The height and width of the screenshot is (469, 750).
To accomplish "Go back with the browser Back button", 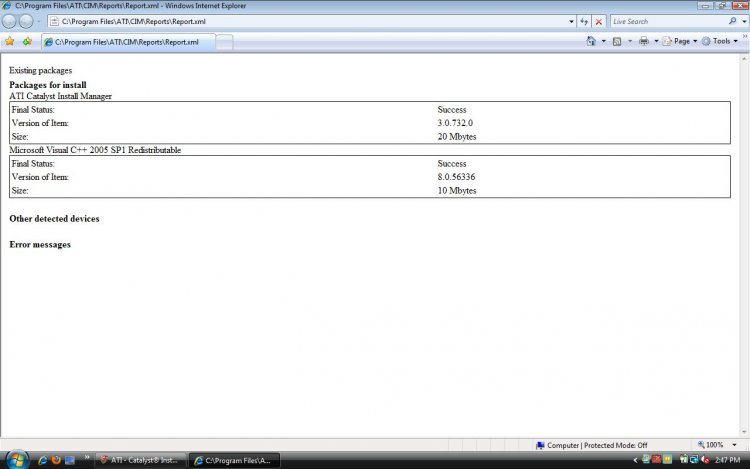I will 9,21.
